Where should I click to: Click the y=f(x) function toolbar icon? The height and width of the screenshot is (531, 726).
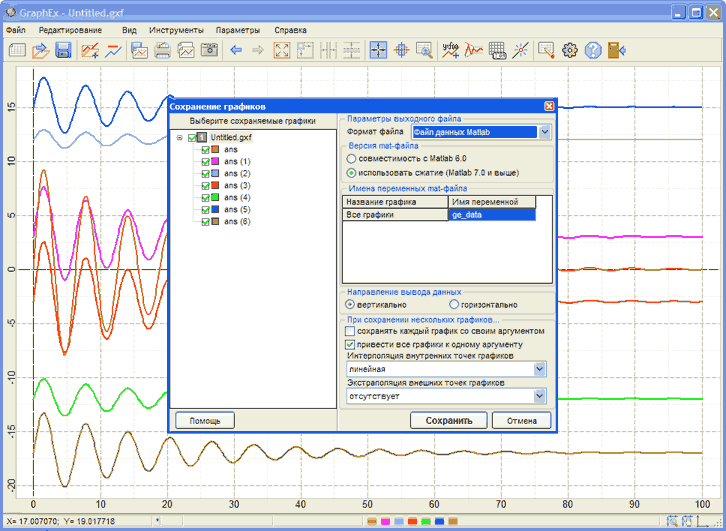(x=451, y=50)
